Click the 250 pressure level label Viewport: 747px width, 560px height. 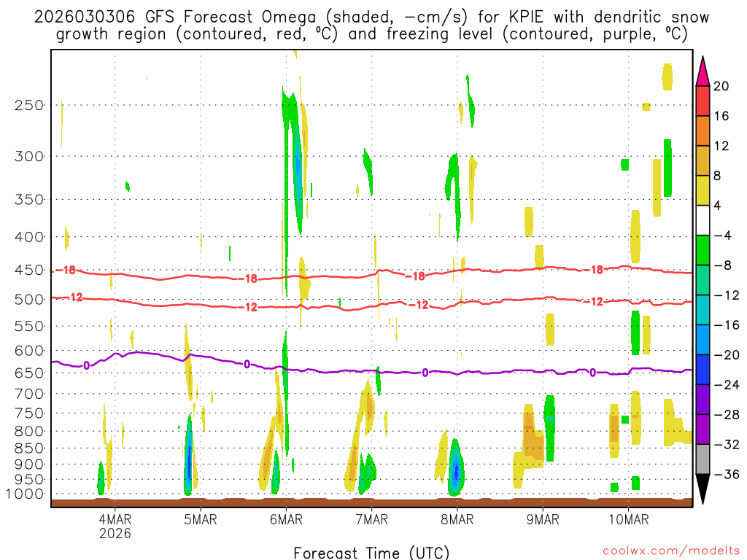pyautogui.click(x=29, y=105)
